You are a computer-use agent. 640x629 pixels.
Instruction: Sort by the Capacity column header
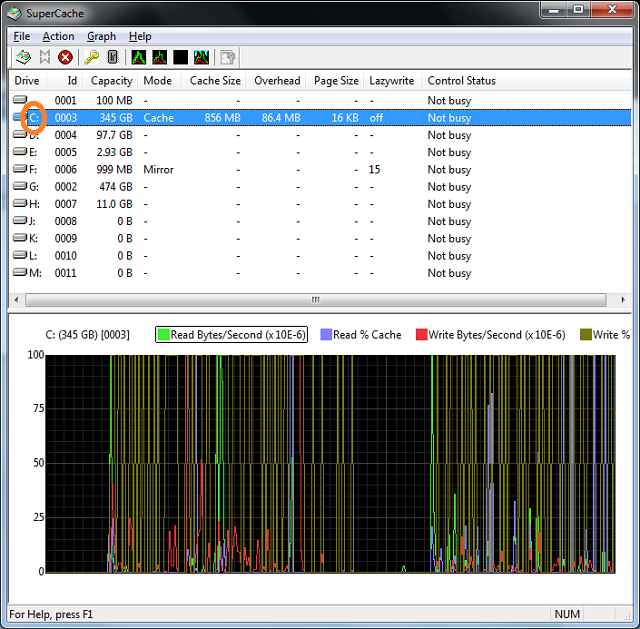tap(111, 80)
